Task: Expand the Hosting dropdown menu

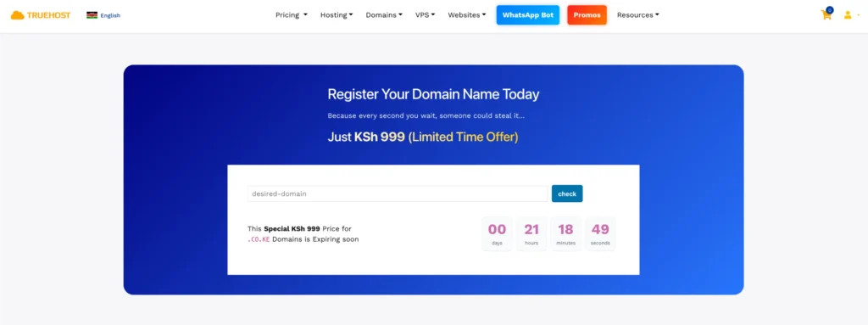Action: click(337, 15)
